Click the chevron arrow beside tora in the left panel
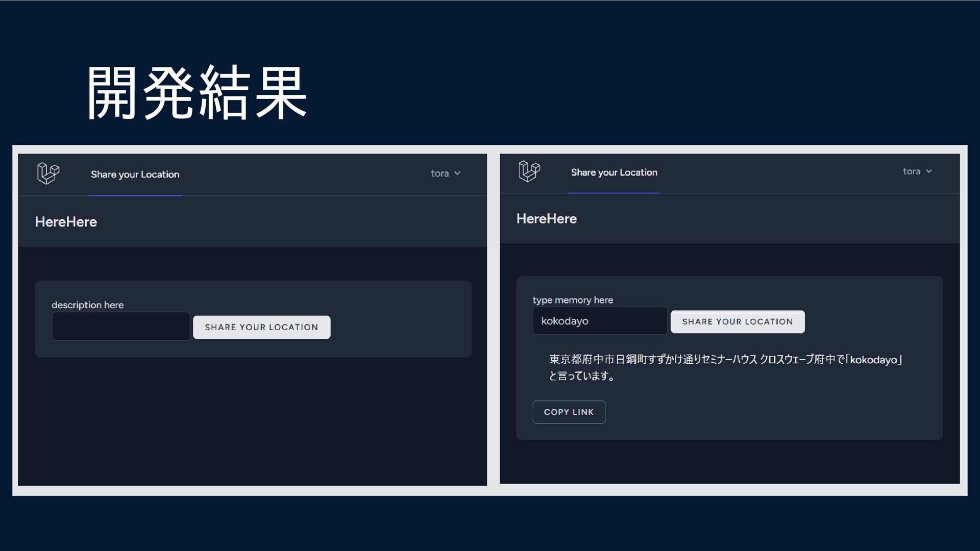Image resolution: width=980 pixels, height=551 pixels. pos(457,173)
